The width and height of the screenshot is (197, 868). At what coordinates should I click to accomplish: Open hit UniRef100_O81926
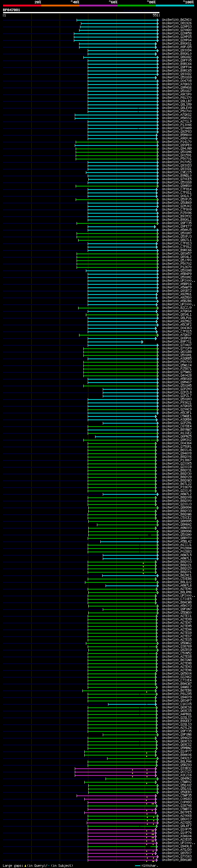click(177, 23)
